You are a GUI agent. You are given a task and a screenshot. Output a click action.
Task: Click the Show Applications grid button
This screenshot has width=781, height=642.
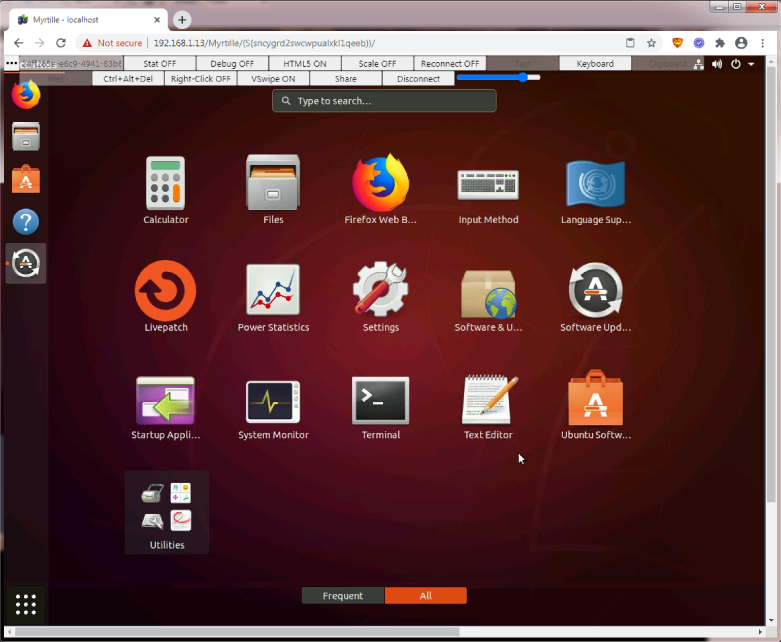pos(26,605)
